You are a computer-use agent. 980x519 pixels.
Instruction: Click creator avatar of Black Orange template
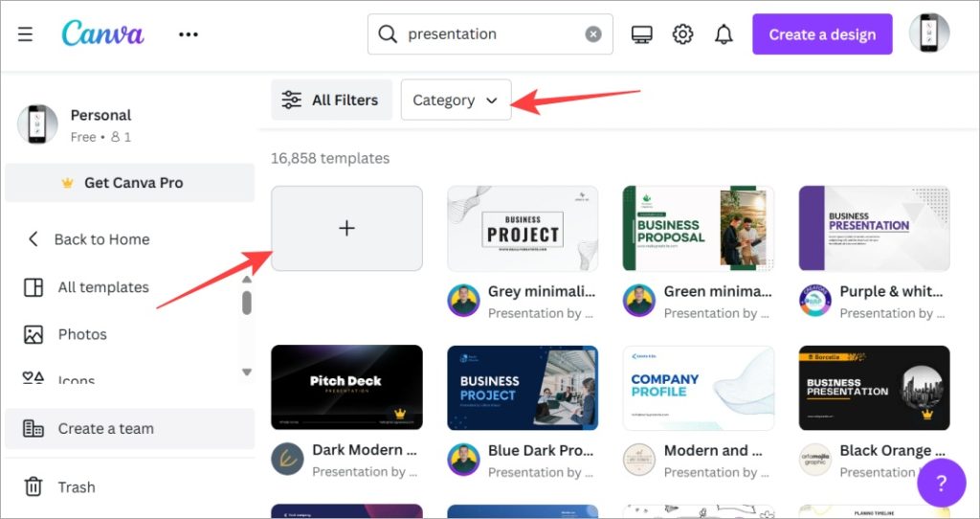(815, 460)
